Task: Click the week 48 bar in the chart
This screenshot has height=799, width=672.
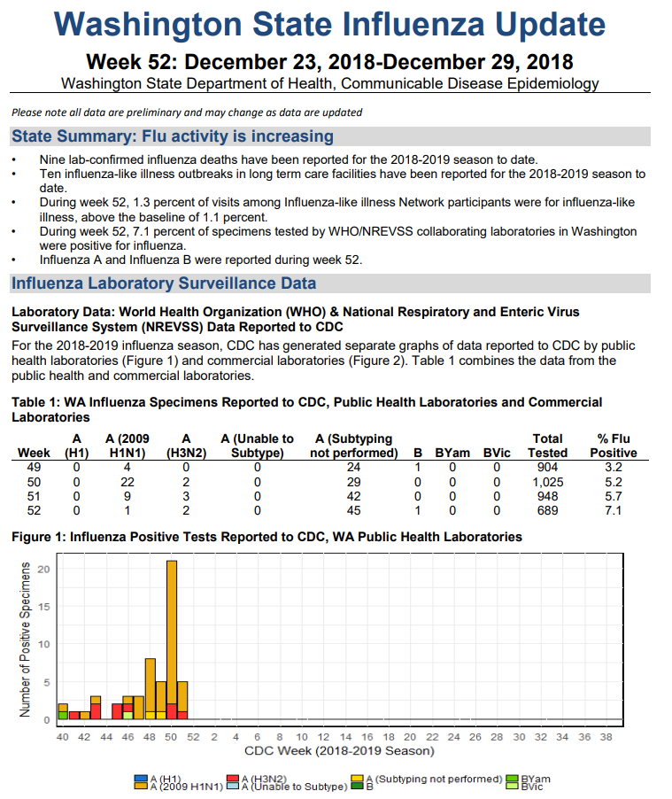Action: point(150,687)
